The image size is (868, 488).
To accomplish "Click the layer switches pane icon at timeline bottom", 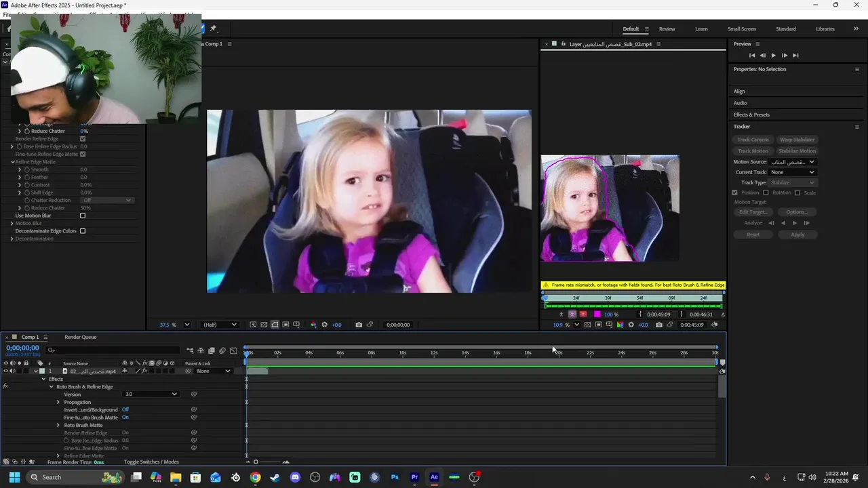I will (7, 462).
